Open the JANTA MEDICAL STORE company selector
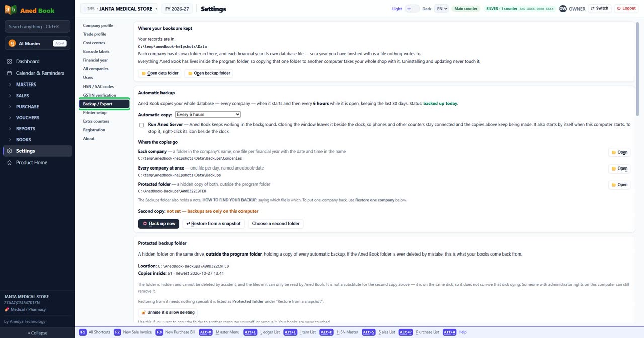This screenshot has width=644, height=338. [120, 9]
